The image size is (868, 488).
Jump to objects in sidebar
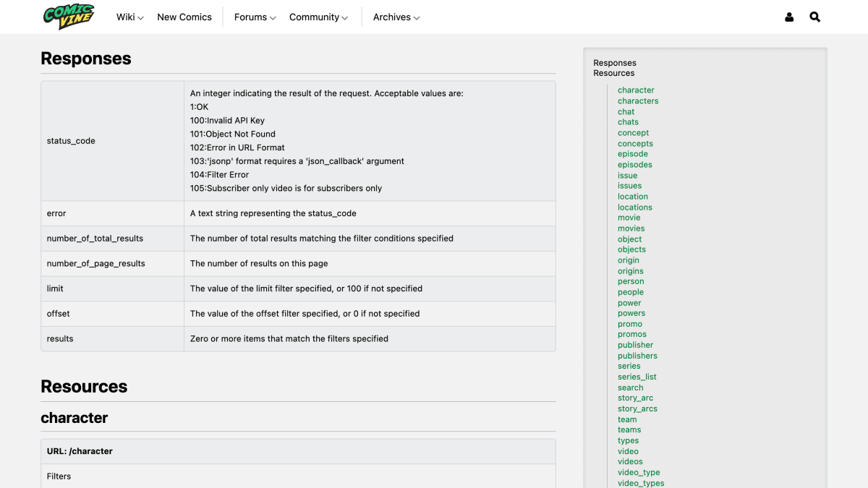point(631,249)
